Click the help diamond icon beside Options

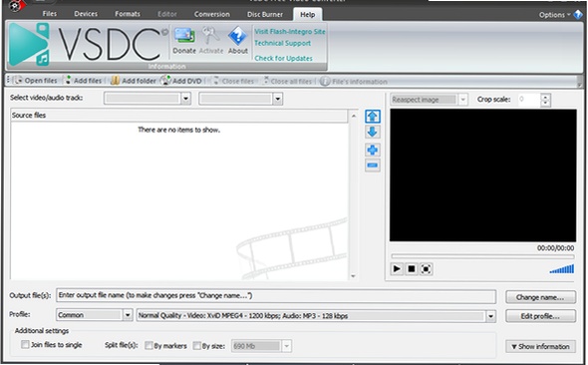pyautogui.click(x=578, y=15)
